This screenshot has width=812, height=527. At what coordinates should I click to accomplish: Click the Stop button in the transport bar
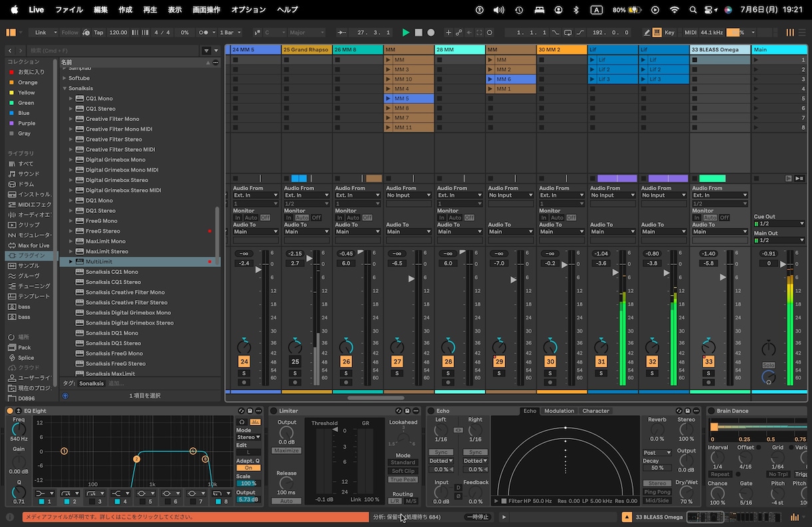click(x=419, y=32)
